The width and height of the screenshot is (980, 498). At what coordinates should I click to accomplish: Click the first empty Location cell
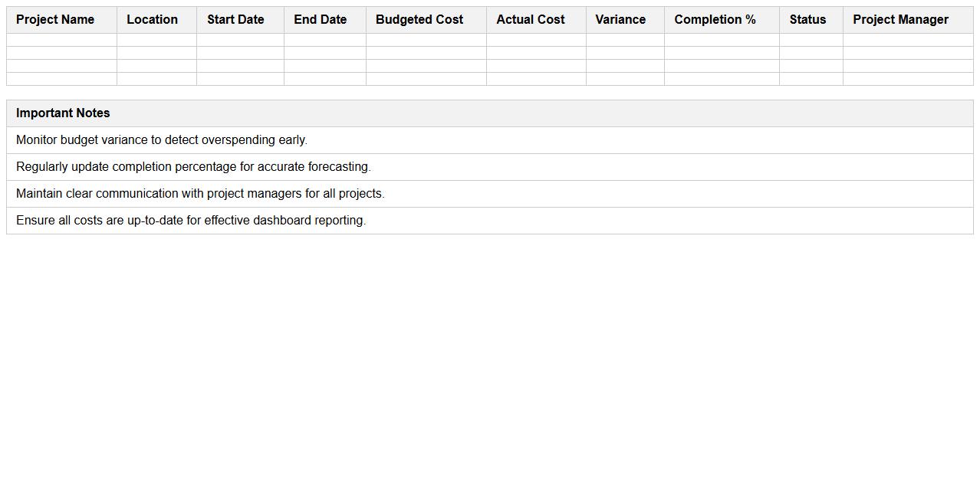tap(156, 38)
